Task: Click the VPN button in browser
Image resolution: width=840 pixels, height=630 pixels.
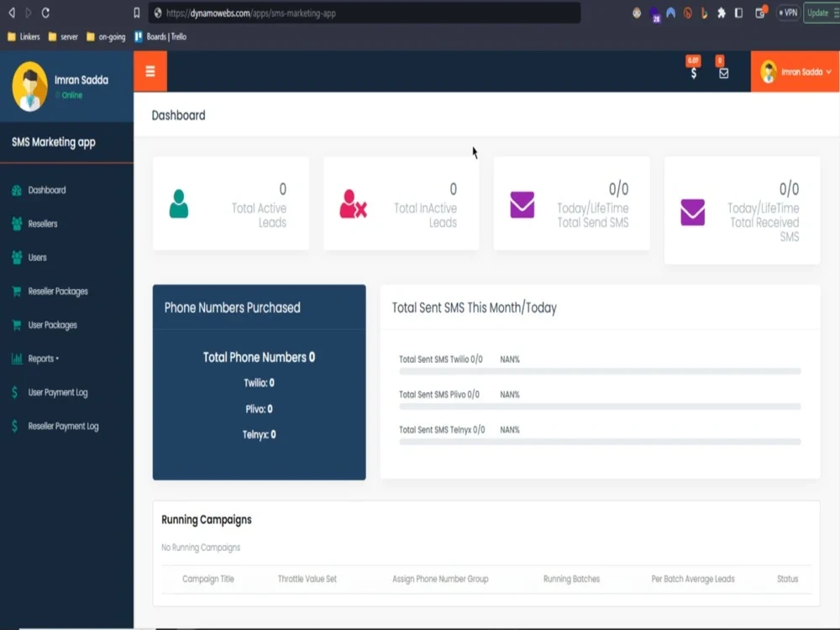Action: coord(788,13)
